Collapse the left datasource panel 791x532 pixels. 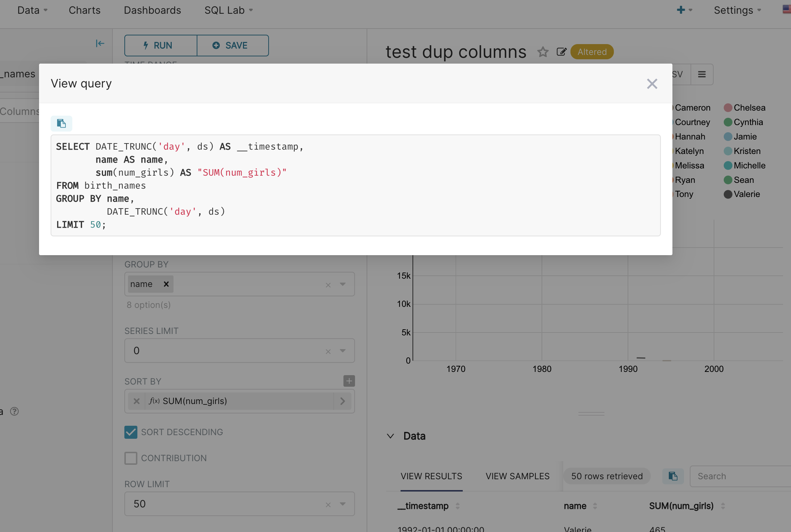[100, 44]
